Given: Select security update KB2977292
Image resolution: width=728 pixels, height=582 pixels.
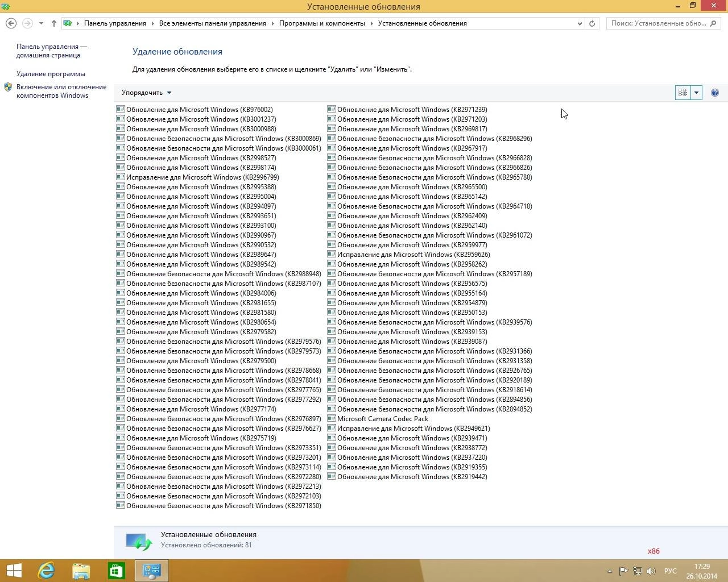Looking at the screenshot, I should [x=218, y=400].
